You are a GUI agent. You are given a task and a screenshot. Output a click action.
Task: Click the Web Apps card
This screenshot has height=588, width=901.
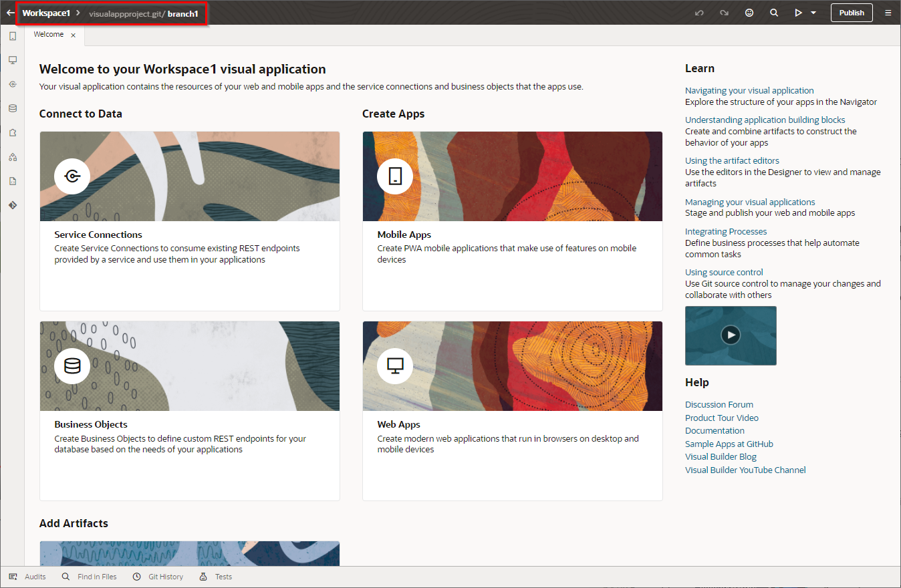(x=512, y=410)
